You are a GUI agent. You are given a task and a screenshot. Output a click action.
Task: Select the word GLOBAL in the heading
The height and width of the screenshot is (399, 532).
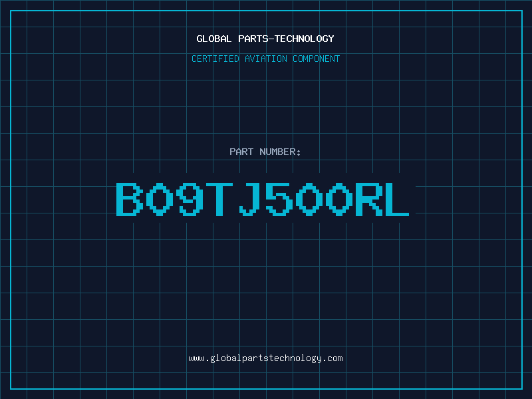[x=213, y=39]
